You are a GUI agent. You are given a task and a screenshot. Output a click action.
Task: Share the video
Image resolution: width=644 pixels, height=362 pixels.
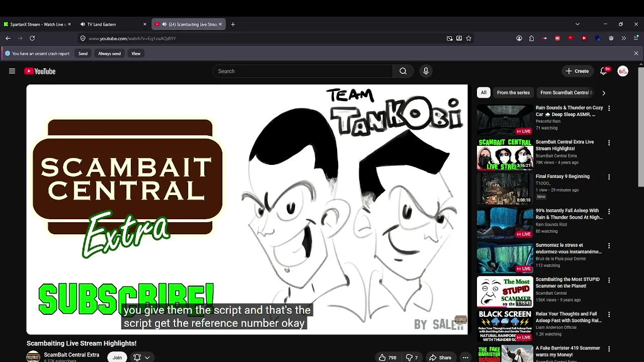[x=440, y=357]
